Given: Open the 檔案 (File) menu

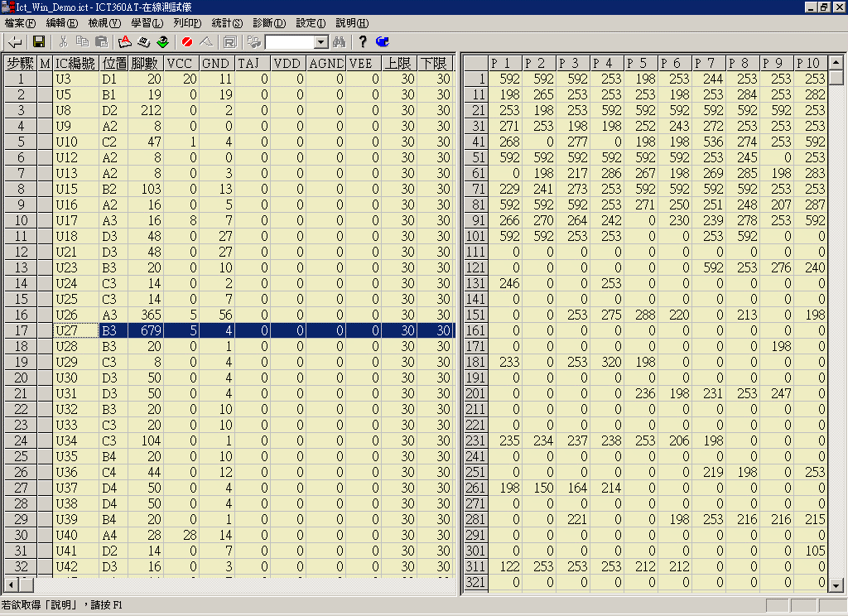Looking at the screenshot, I should 21,23.
